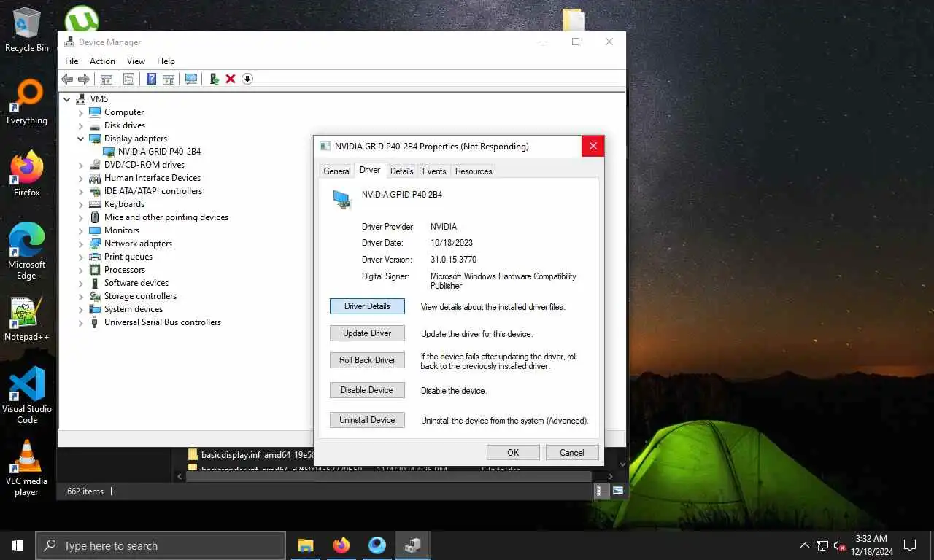Select Mice and other pointing devices entry
The width and height of the screenshot is (934, 560).
tap(166, 217)
